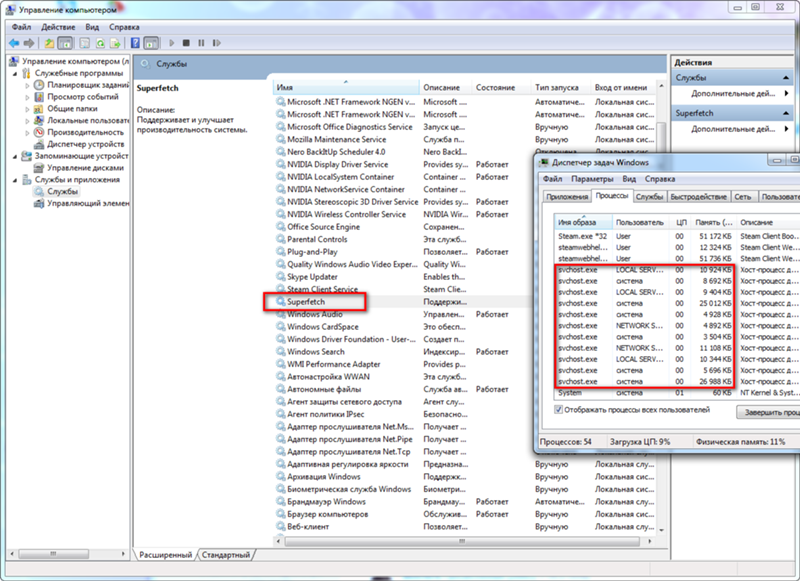This screenshot has width=800, height=581.
Task: Sort services by the Имя column header
Action: pos(346,88)
